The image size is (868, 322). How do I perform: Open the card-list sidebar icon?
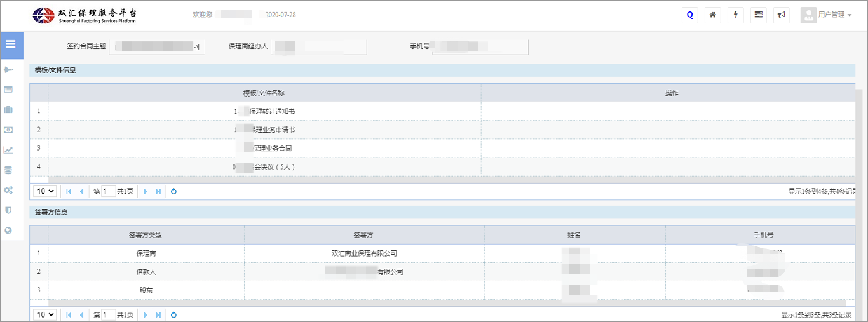8,90
